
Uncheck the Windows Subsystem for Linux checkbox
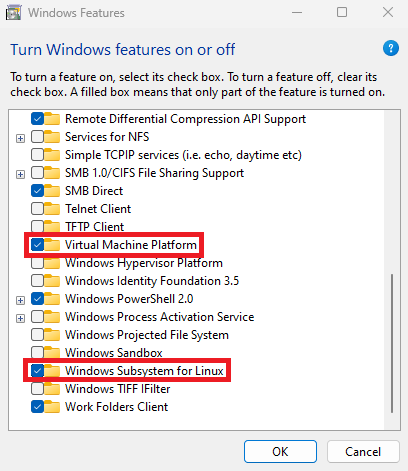[37, 371]
